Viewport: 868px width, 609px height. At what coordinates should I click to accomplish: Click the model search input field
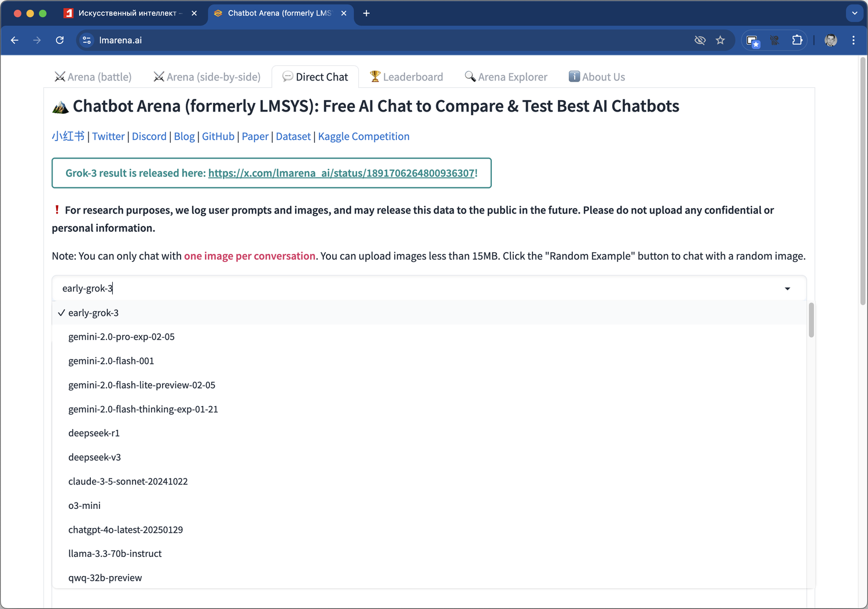[405, 289]
